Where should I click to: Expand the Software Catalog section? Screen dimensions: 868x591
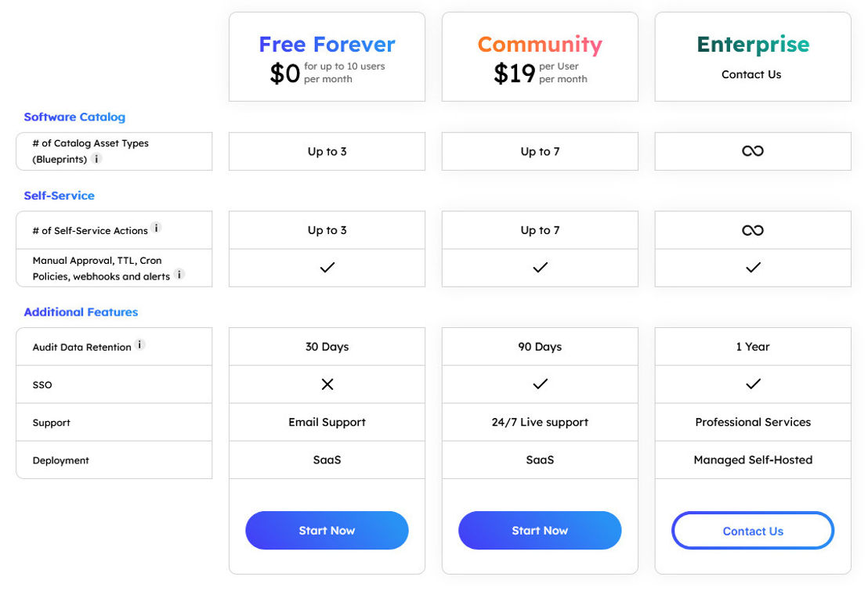click(x=74, y=117)
